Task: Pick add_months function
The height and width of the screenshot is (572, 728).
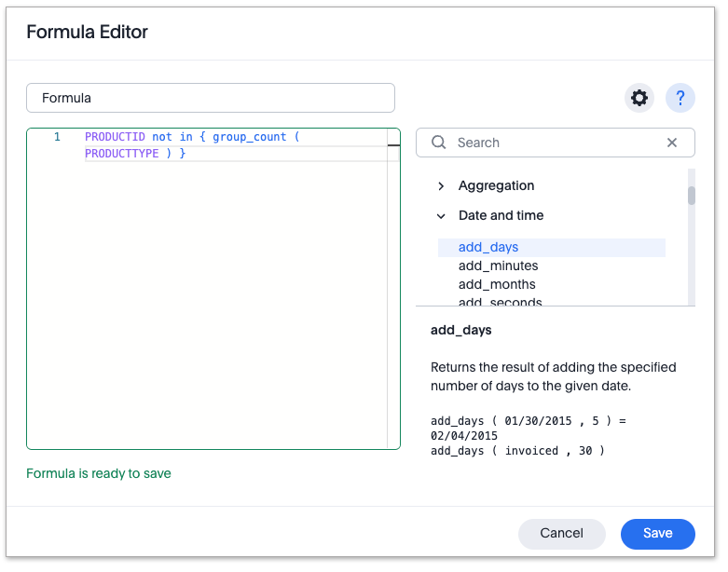Action: click(497, 285)
